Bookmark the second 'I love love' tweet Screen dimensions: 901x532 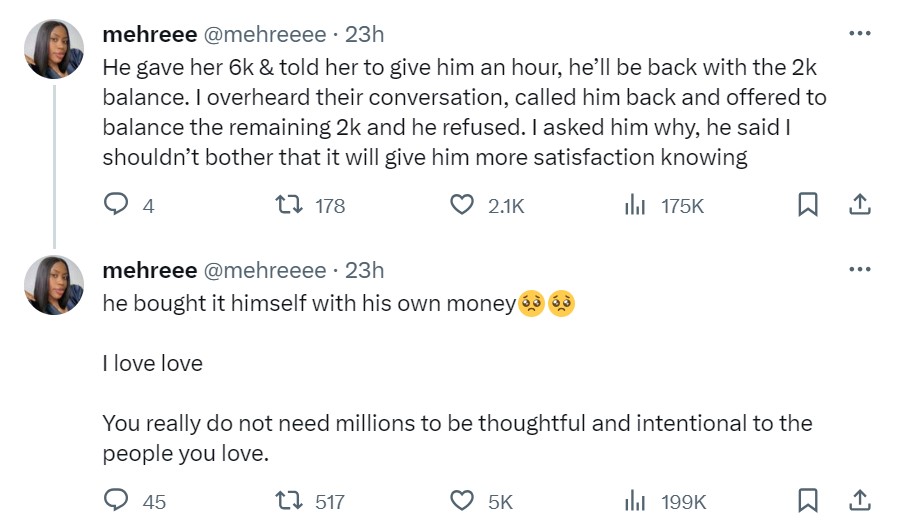tap(808, 501)
